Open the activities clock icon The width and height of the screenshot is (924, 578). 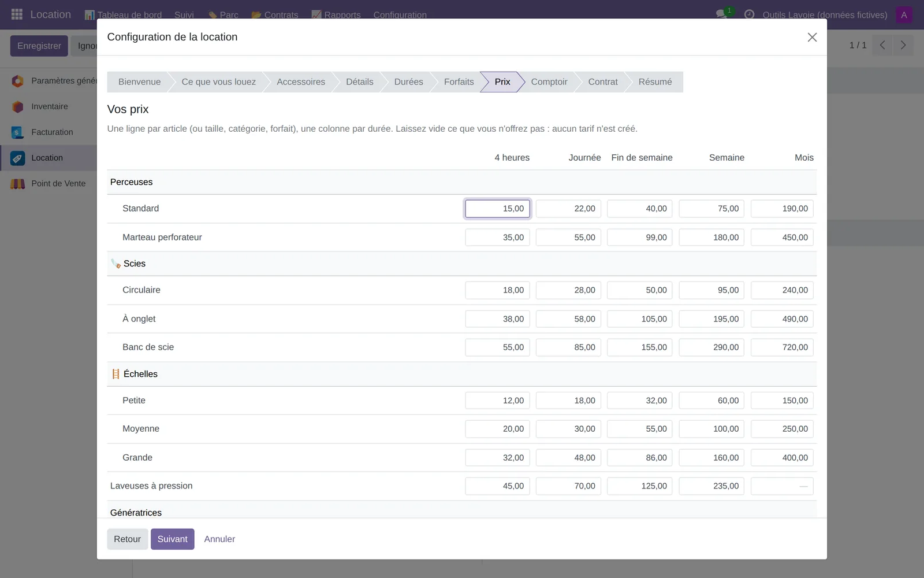click(749, 14)
